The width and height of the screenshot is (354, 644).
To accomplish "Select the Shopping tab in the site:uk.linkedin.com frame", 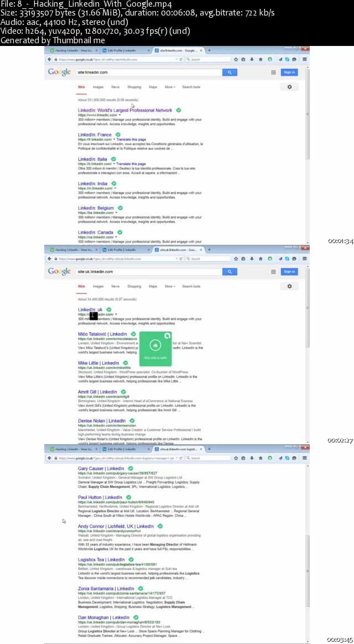I will (x=134, y=286).
